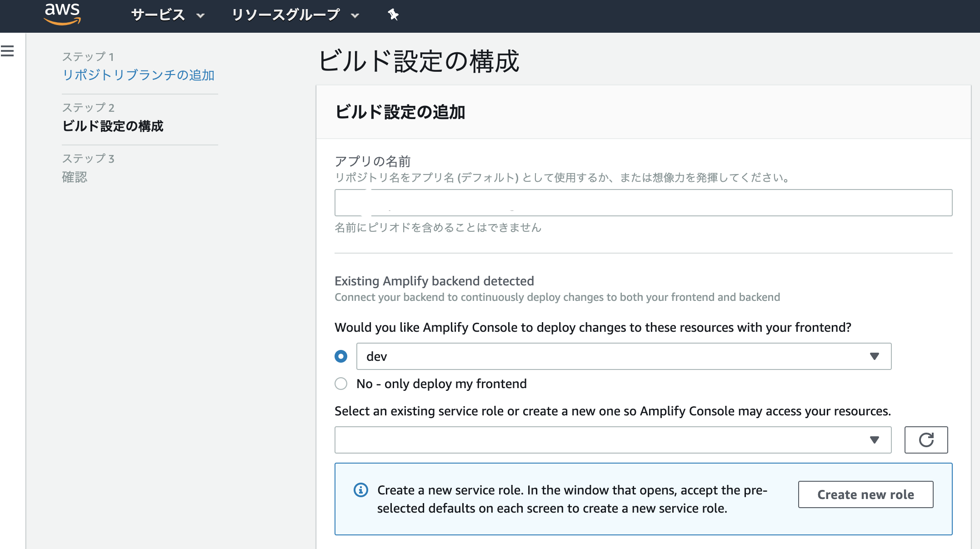The width and height of the screenshot is (980, 549).
Task: Click the service role dropdown arrow
Action: coord(874,440)
